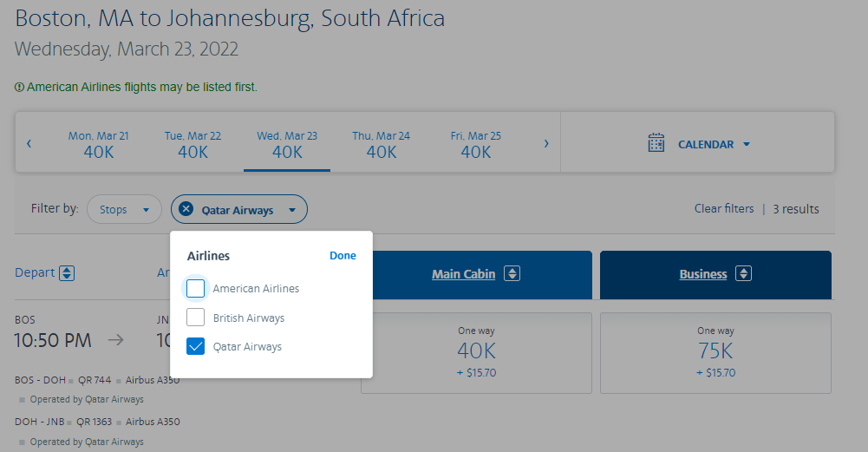The width and height of the screenshot is (868, 452).
Task: Expand the Stops filter dropdown
Action: click(x=124, y=209)
